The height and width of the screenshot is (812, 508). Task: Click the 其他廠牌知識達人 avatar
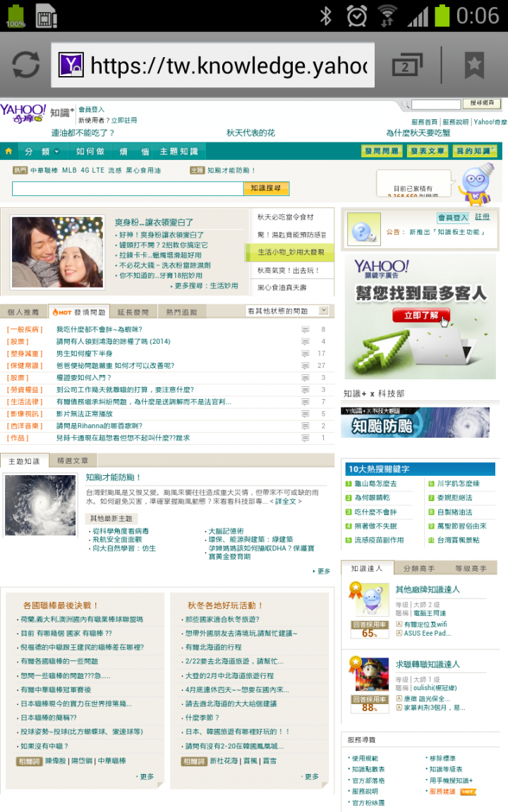(x=372, y=599)
